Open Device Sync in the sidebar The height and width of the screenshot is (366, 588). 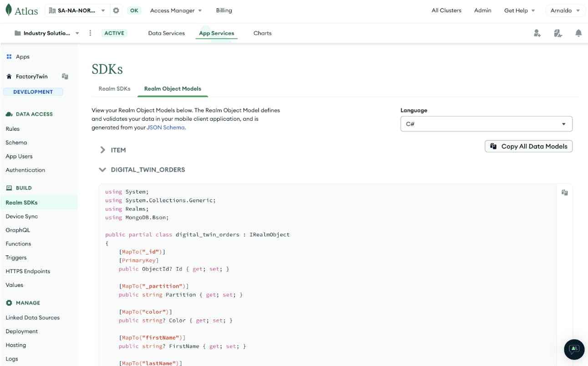coord(22,216)
